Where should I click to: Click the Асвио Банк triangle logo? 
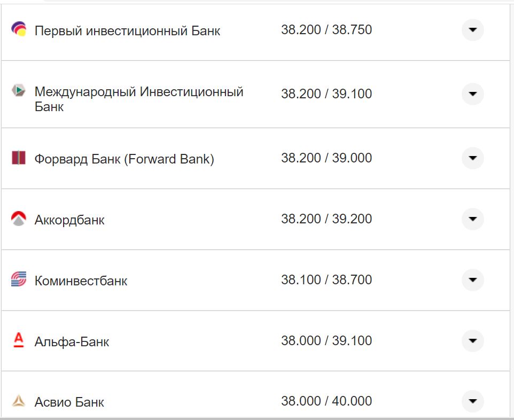pos(18,401)
